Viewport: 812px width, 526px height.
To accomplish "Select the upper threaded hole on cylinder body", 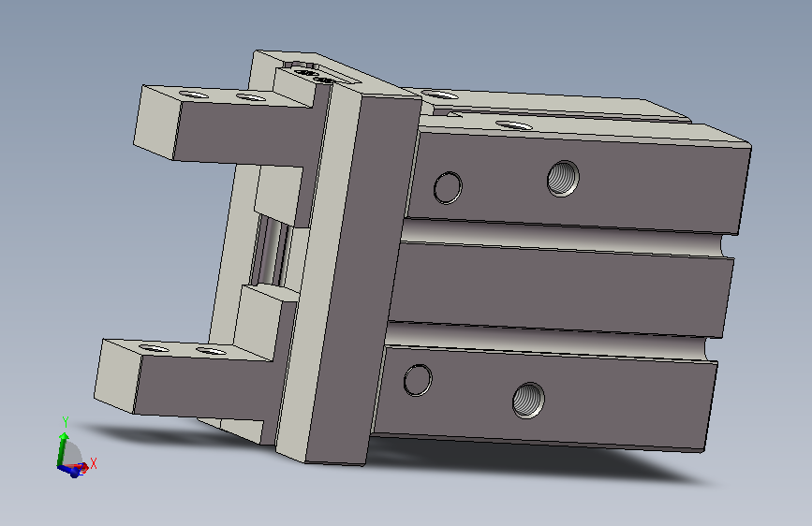I will (x=563, y=178).
